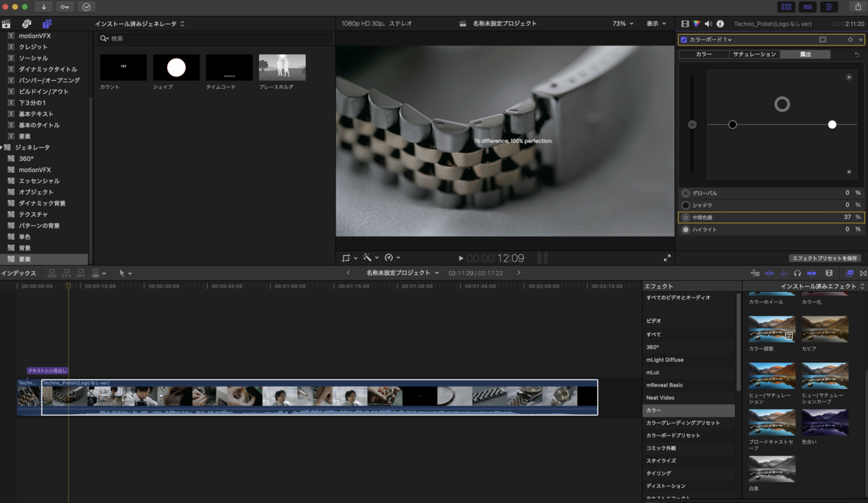868x503 pixels.
Task: Open the info inspector icon
Action: point(720,24)
